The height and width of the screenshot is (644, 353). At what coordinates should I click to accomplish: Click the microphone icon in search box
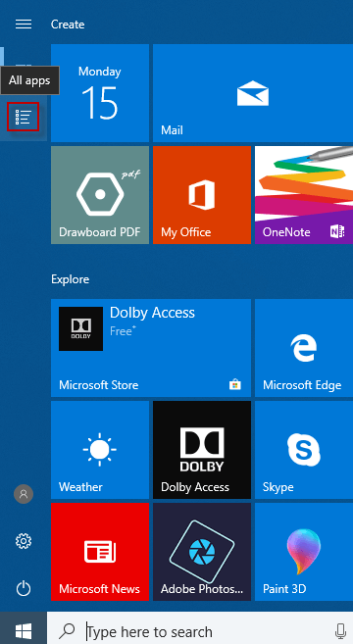340,631
